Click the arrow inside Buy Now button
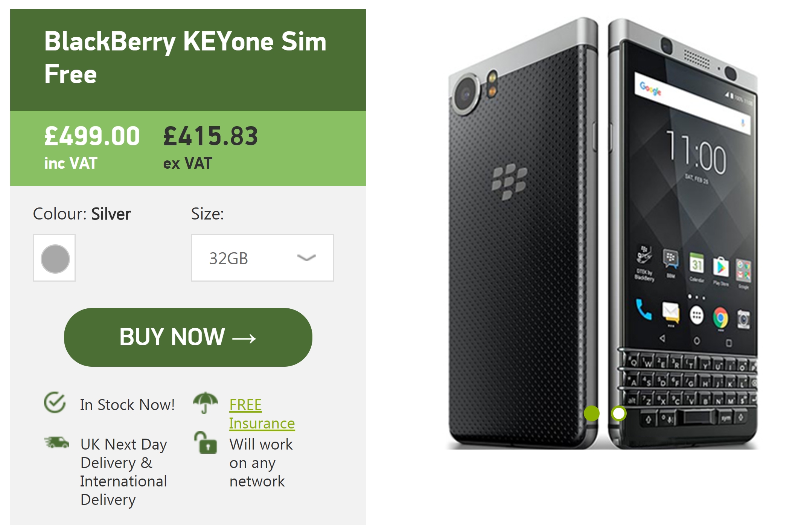The image size is (804, 532). click(244, 338)
